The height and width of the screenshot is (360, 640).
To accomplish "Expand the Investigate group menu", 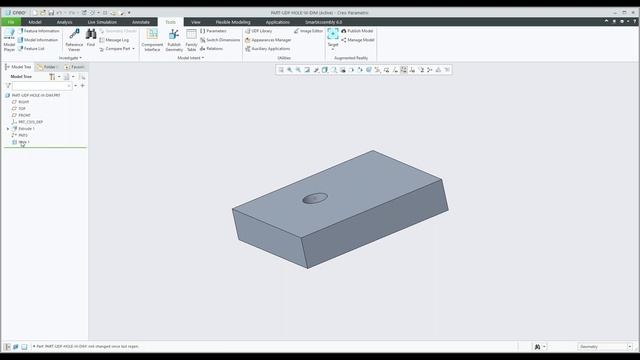I will [x=70, y=58].
